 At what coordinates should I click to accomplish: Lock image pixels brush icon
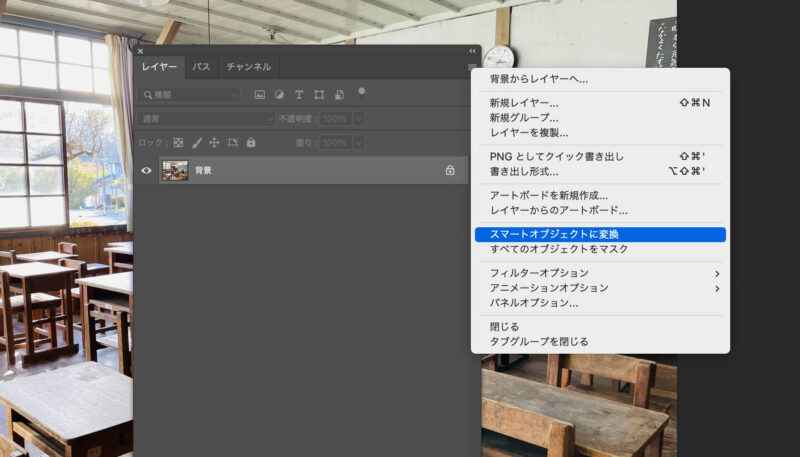(x=197, y=143)
